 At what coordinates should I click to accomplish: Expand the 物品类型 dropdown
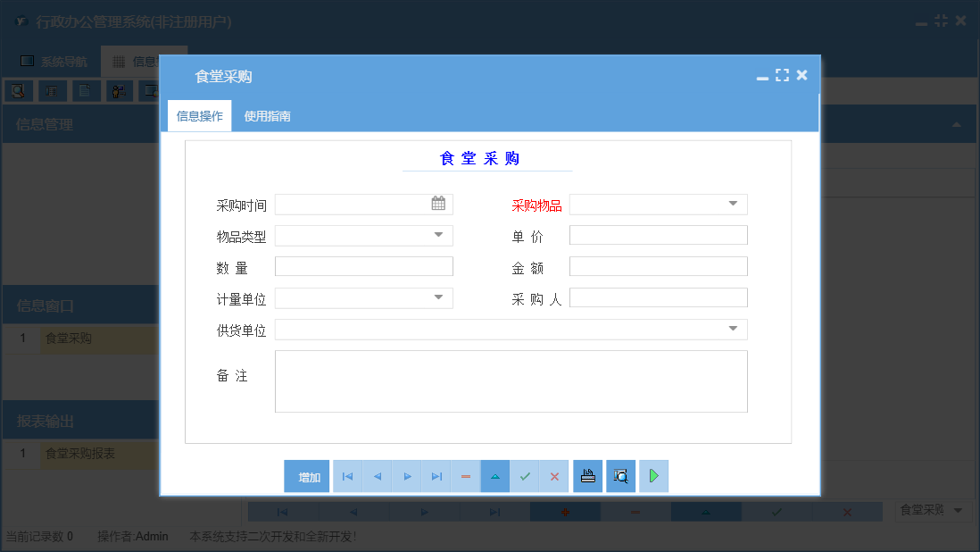pyautogui.click(x=439, y=235)
